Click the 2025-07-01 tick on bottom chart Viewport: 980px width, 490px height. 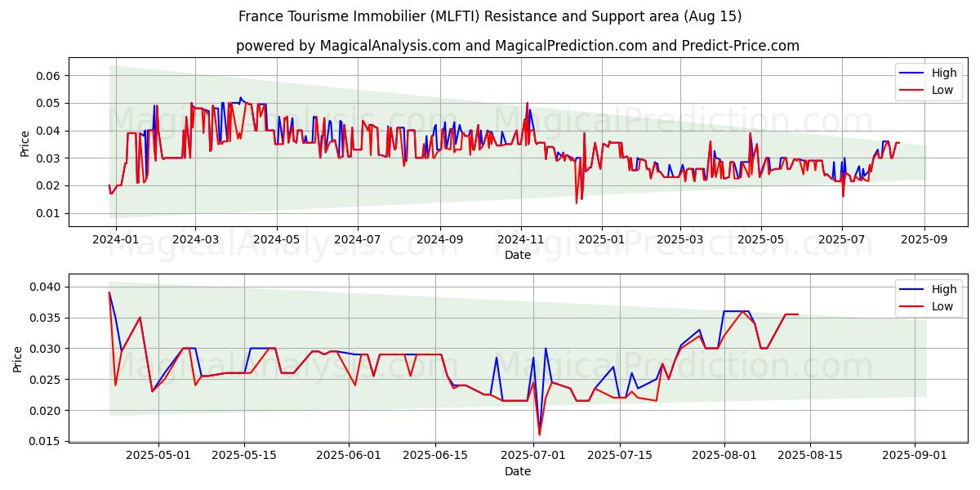point(533,457)
